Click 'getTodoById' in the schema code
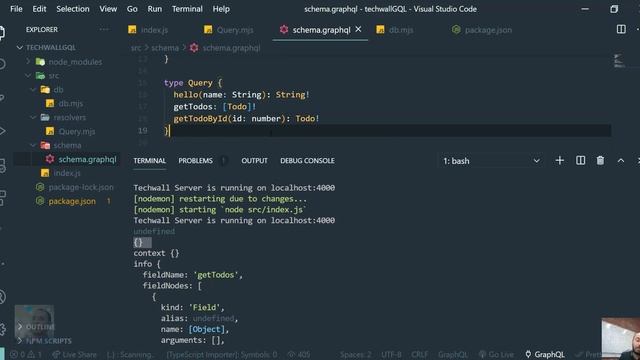 (200, 119)
